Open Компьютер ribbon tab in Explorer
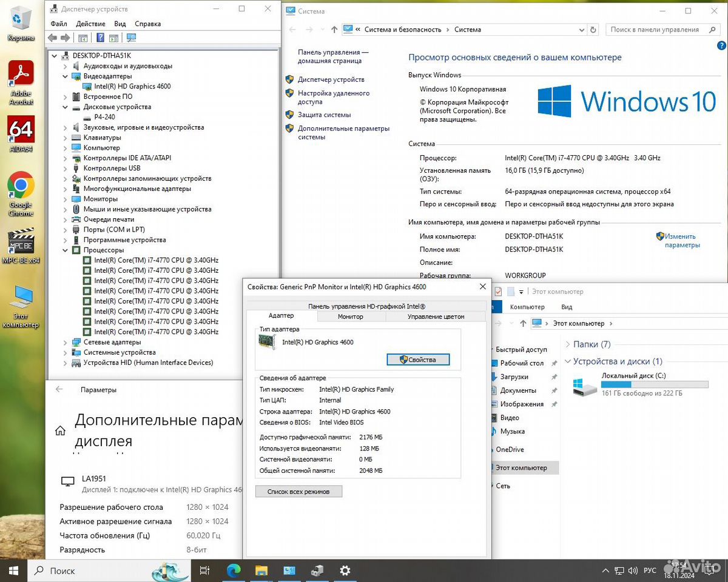The height and width of the screenshot is (582, 728). 527,307
